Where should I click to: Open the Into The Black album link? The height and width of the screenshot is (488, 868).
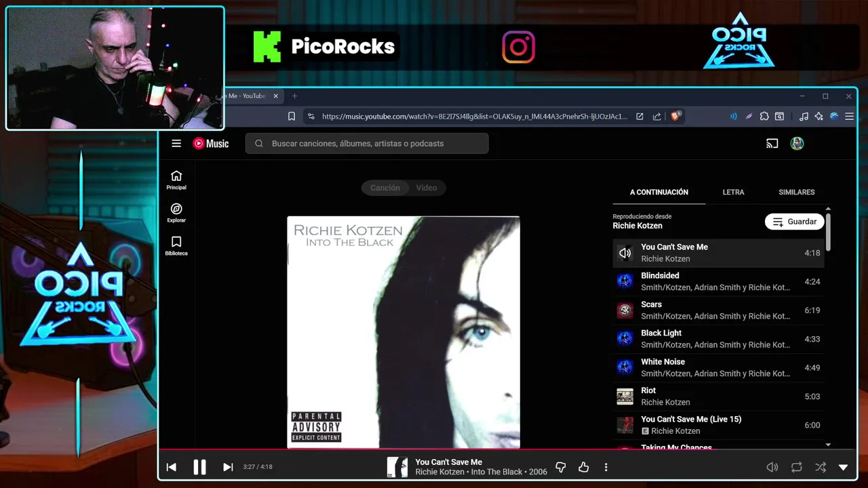click(497, 472)
